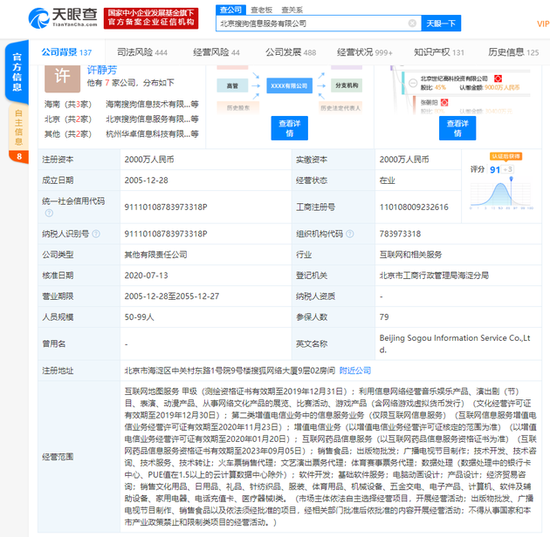Image resolution: width=550 pixels, height=537 pixels.
Task: Click the 天眼一下 search button
Action: [441, 23]
